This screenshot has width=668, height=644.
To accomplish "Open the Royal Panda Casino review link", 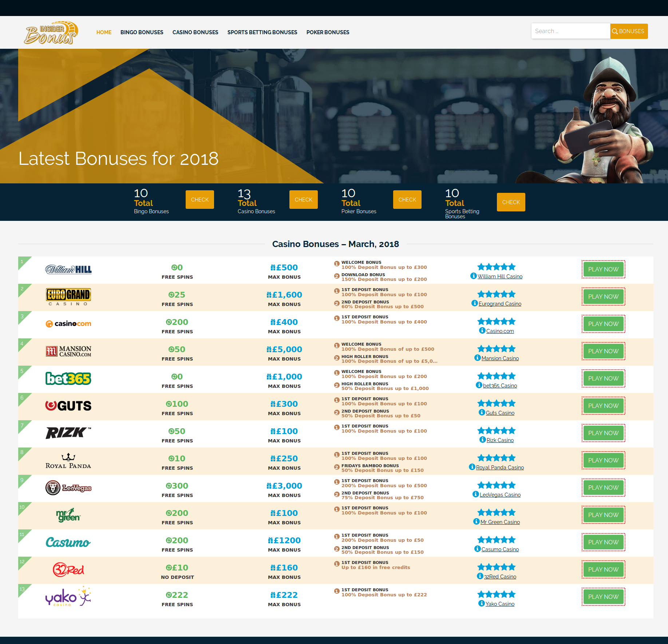I will pos(500,468).
